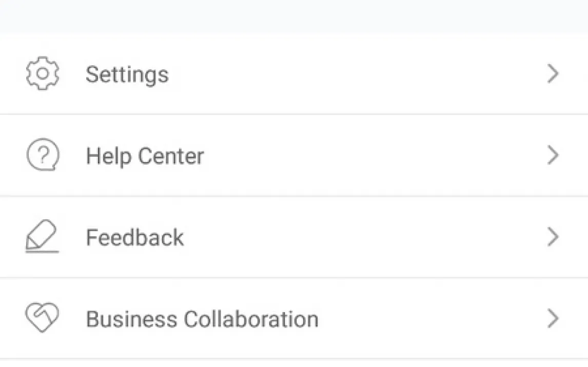
Task: Click the Feedback pencil icon
Action: [42, 237]
